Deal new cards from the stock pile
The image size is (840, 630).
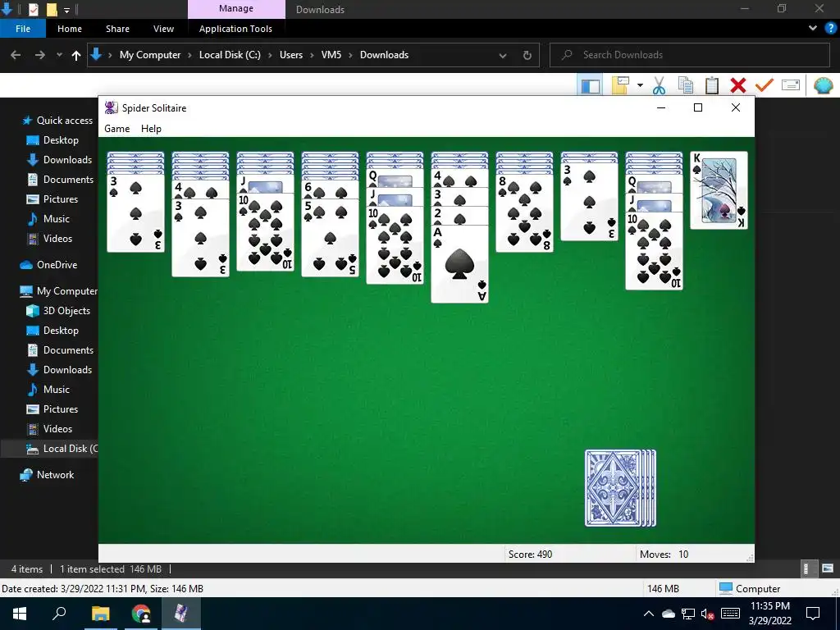(x=620, y=488)
